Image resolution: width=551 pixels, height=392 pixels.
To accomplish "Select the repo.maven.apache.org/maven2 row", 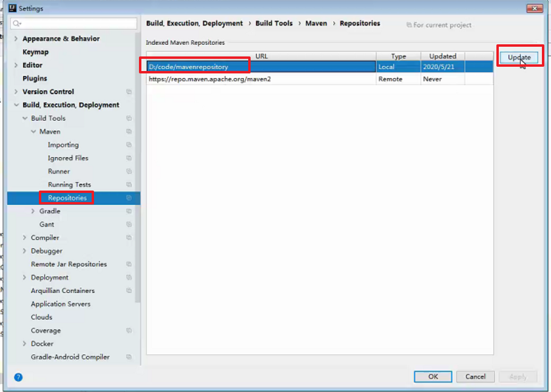I will 320,79.
